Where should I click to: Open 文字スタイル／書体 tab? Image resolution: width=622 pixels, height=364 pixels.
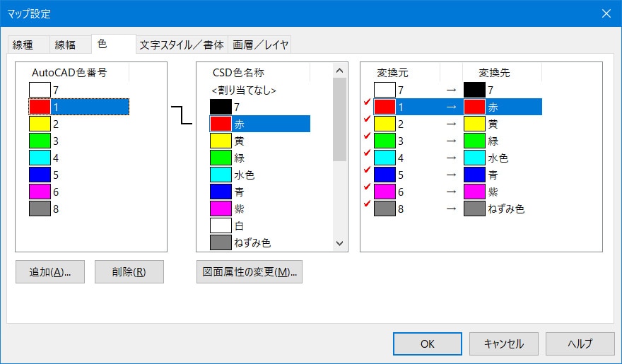point(182,45)
